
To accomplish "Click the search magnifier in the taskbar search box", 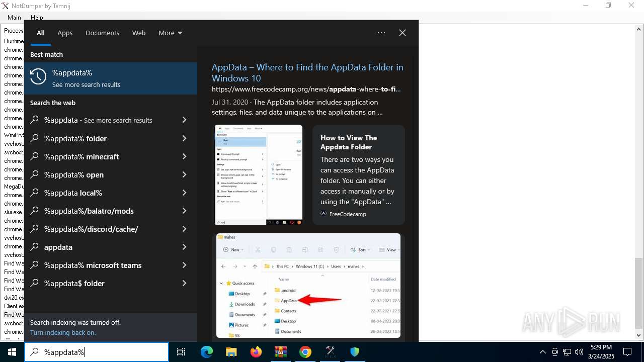I will (x=34, y=352).
